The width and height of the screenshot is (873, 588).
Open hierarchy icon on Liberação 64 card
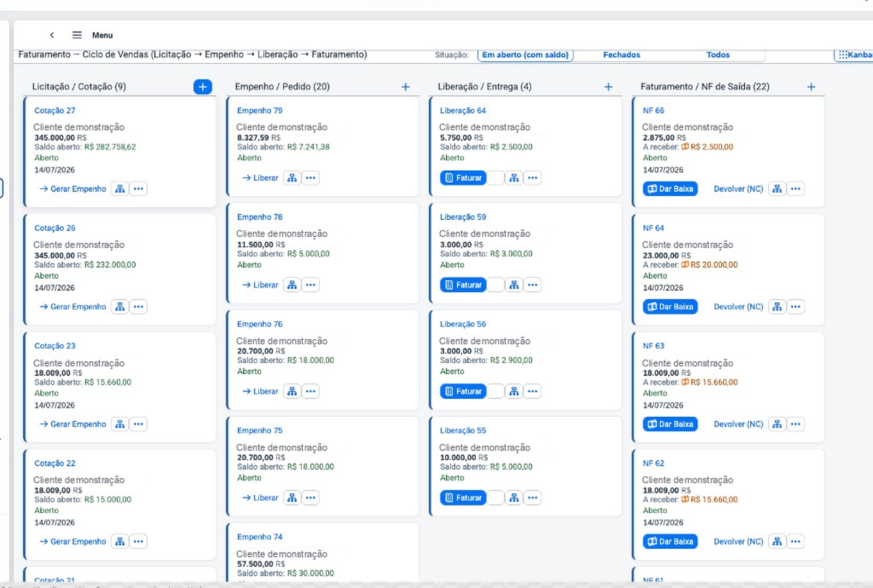click(514, 178)
